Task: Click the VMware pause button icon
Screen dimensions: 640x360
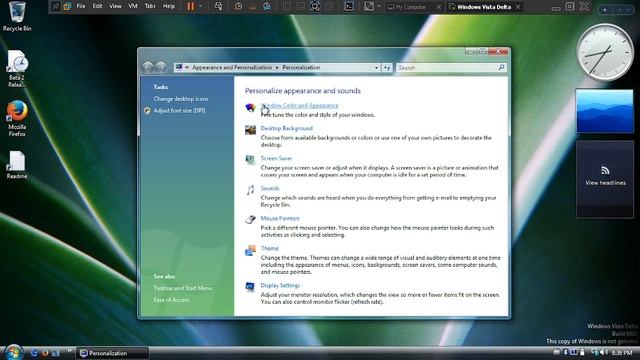Action: pyautogui.click(x=191, y=6)
